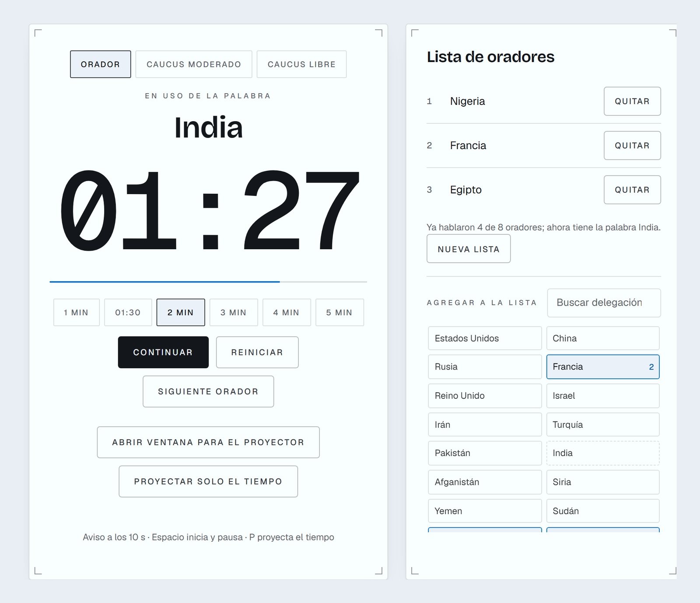Image resolution: width=700 pixels, height=603 pixels.
Task: Select Egipto in the speakers list
Action: coord(465,190)
